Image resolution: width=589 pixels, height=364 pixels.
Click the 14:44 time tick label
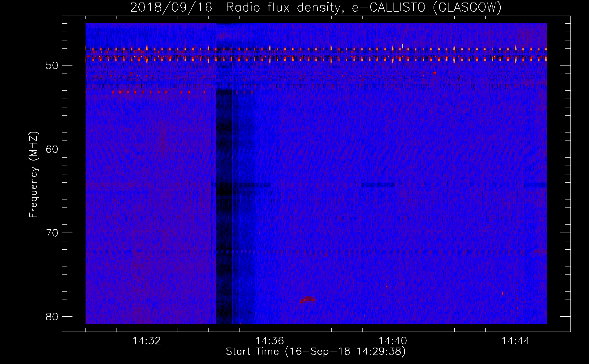coord(516,341)
